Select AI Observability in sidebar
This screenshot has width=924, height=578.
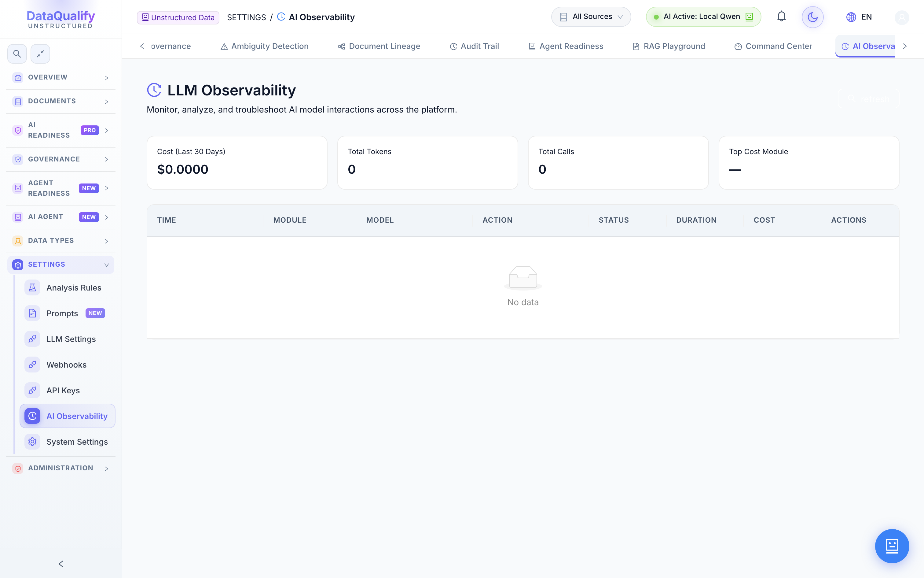point(68,416)
